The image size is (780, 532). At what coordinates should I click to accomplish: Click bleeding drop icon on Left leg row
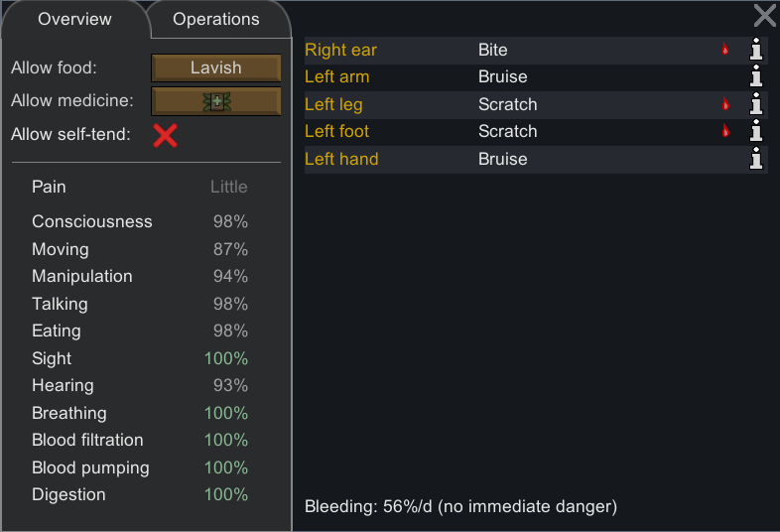pos(725,104)
